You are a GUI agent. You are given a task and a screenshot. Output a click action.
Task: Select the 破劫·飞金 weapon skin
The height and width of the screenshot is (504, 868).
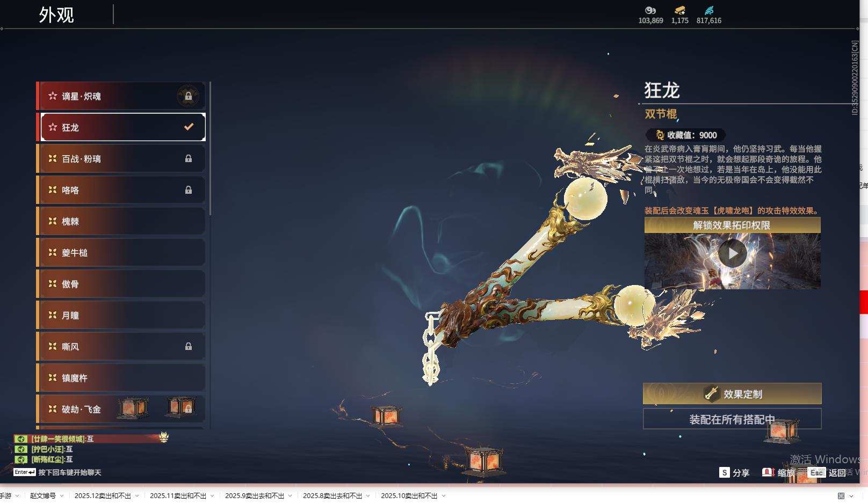coord(121,409)
